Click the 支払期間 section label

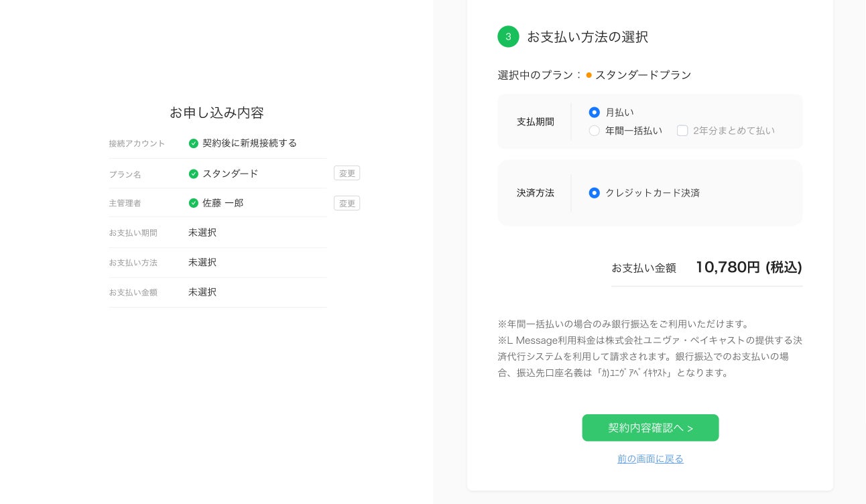[535, 122]
